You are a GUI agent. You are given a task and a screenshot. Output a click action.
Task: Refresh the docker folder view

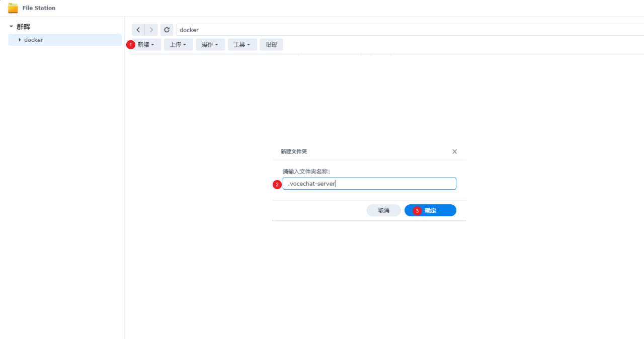[x=167, y=30]
